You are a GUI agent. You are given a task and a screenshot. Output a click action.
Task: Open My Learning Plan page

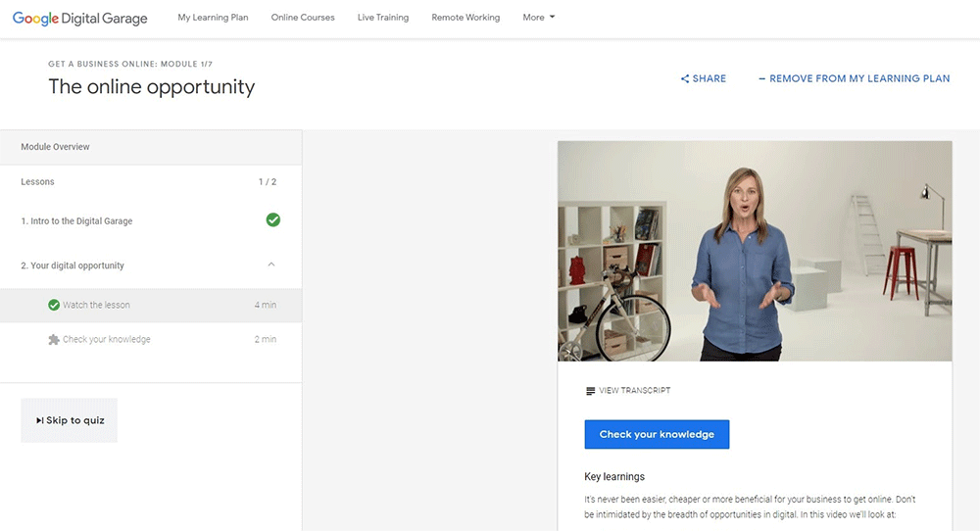pos(213,18)
